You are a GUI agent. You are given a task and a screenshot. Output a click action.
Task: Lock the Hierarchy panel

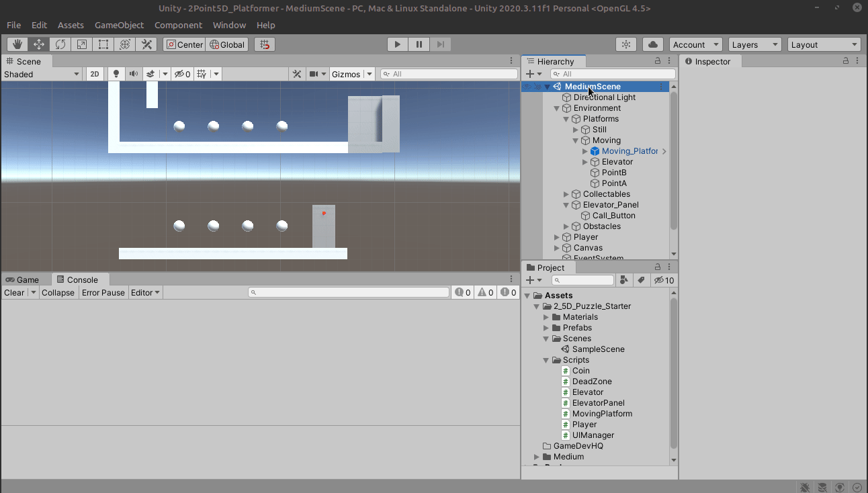(658, 61)
